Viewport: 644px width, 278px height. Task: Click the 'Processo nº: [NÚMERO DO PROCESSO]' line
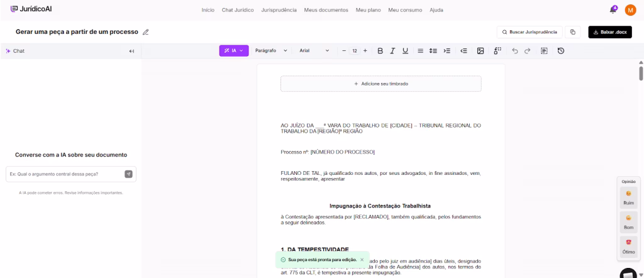coord(328,152)
